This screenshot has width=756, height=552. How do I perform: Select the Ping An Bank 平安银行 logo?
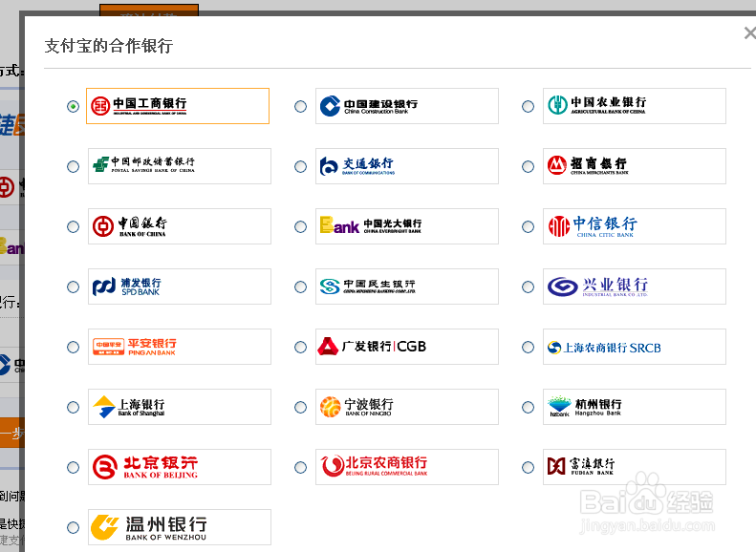click(x=180, y=347)
